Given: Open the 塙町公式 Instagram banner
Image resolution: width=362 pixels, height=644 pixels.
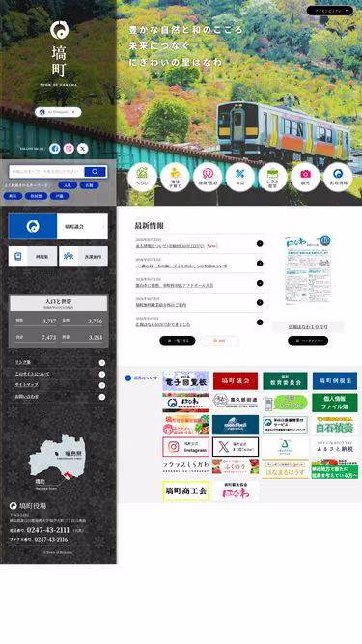Looking at the screenshot, I should [x=186, y=447].
